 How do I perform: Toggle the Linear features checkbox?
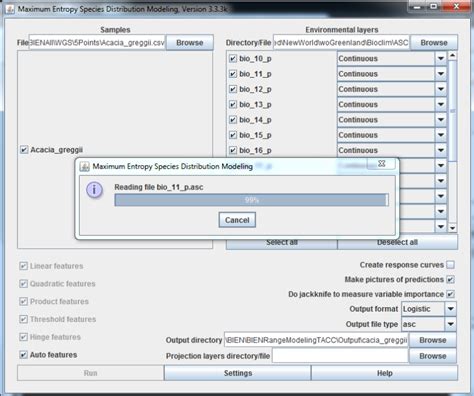coord(23,266)
